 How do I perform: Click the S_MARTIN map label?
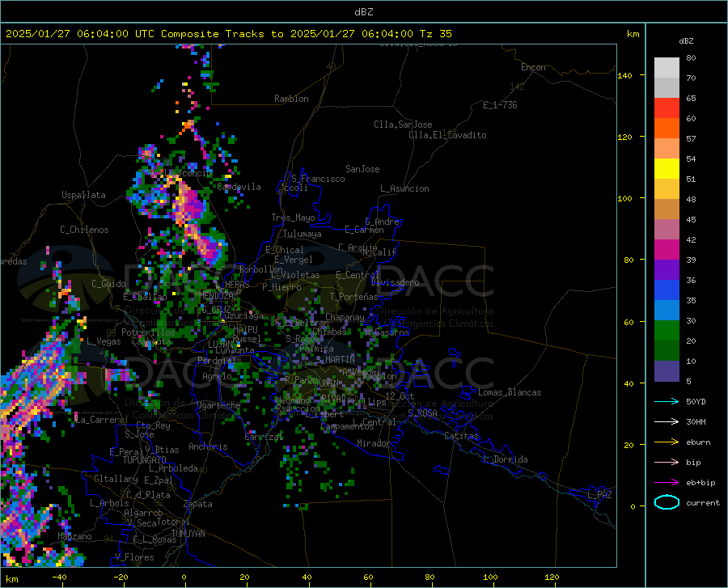click(x=335, y=360)
